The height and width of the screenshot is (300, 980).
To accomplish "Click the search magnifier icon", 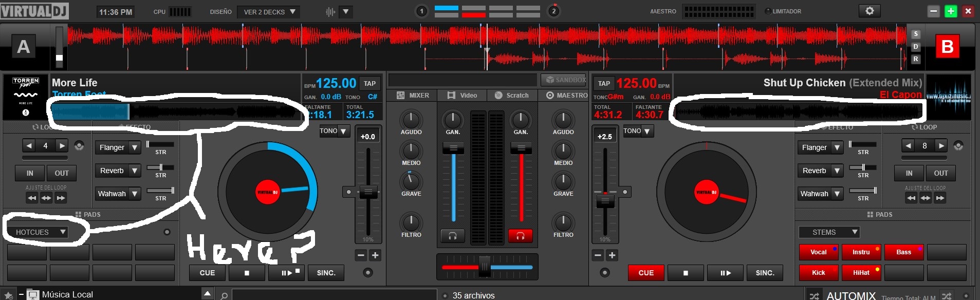I will click(224, 296).
